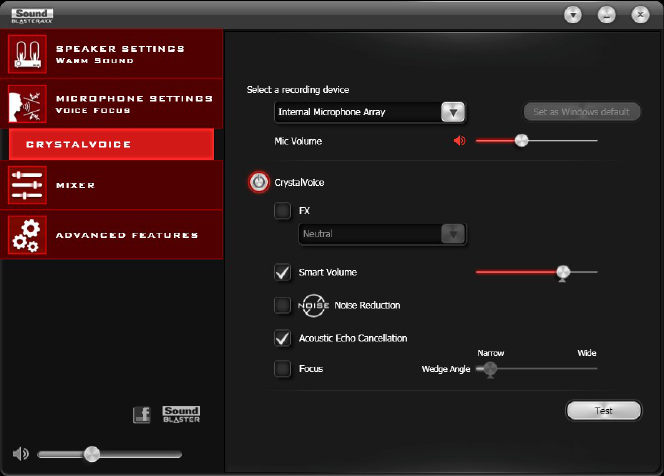Image resolution: width=664 pixels, height=476 pixels.
Task: Click the Wedge Angle slider handle
Action: tap(490, 369)
